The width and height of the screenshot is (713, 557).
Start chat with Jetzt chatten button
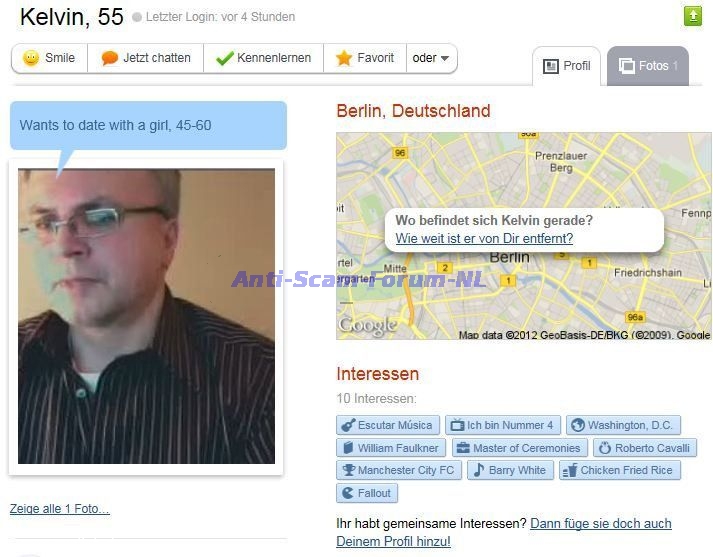coord(146,58)
